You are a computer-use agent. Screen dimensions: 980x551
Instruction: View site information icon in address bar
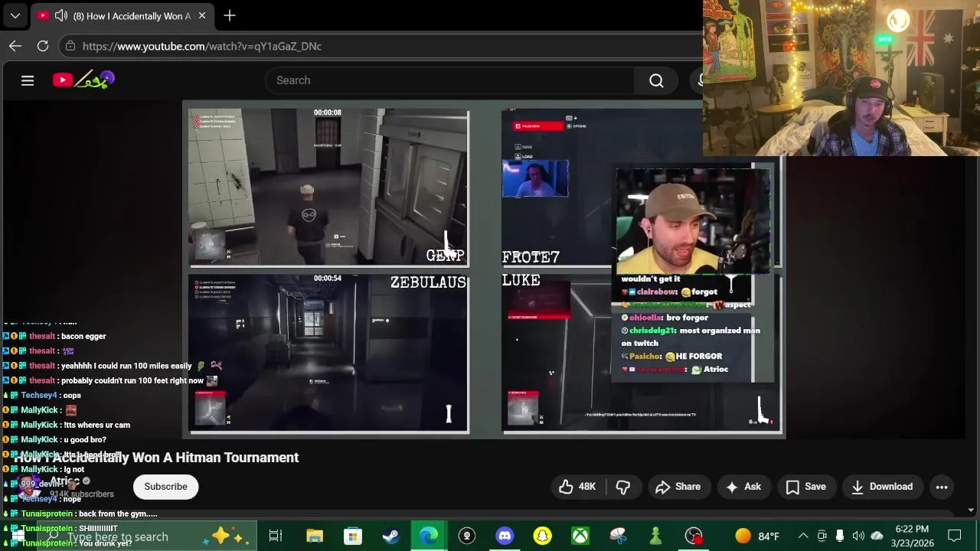click(70, 46)
